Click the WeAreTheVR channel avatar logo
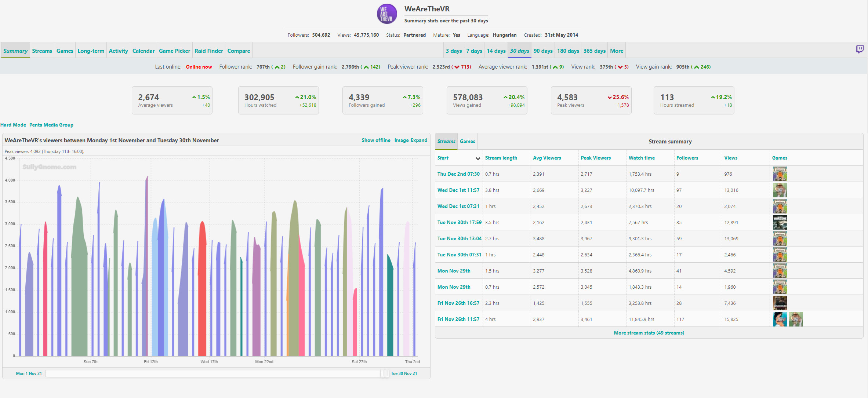Viewport: 868px width, 398px height. [x=387, y=14]
